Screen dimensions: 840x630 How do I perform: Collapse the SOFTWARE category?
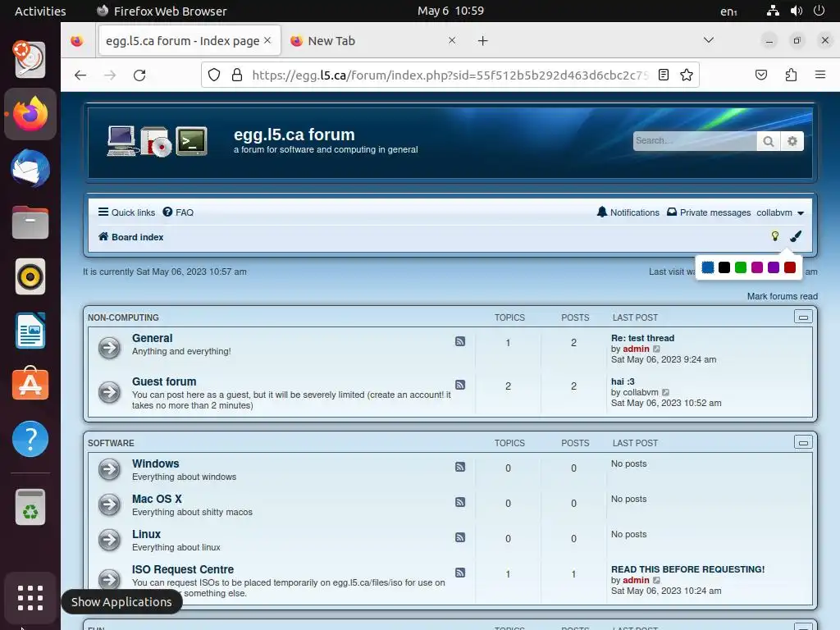[x=803, y=442]
